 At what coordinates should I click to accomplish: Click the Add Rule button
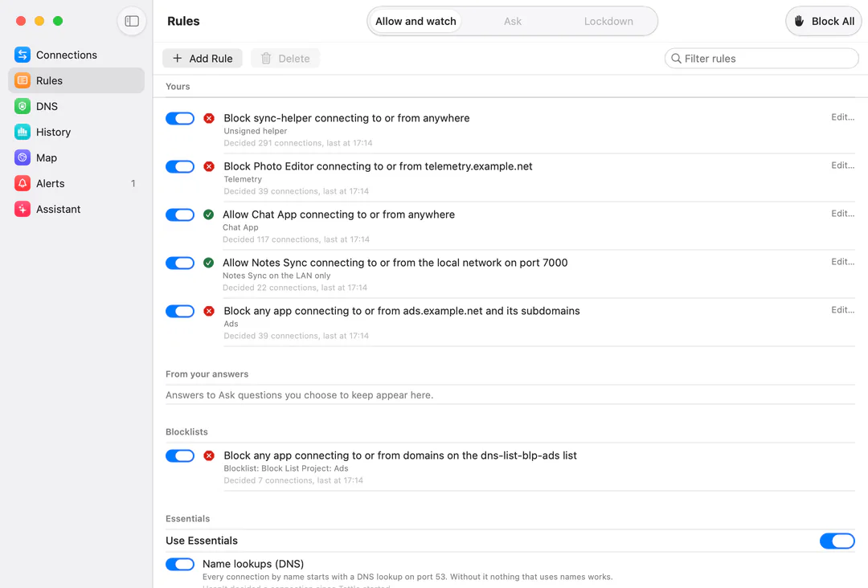[x=203, y=59]
